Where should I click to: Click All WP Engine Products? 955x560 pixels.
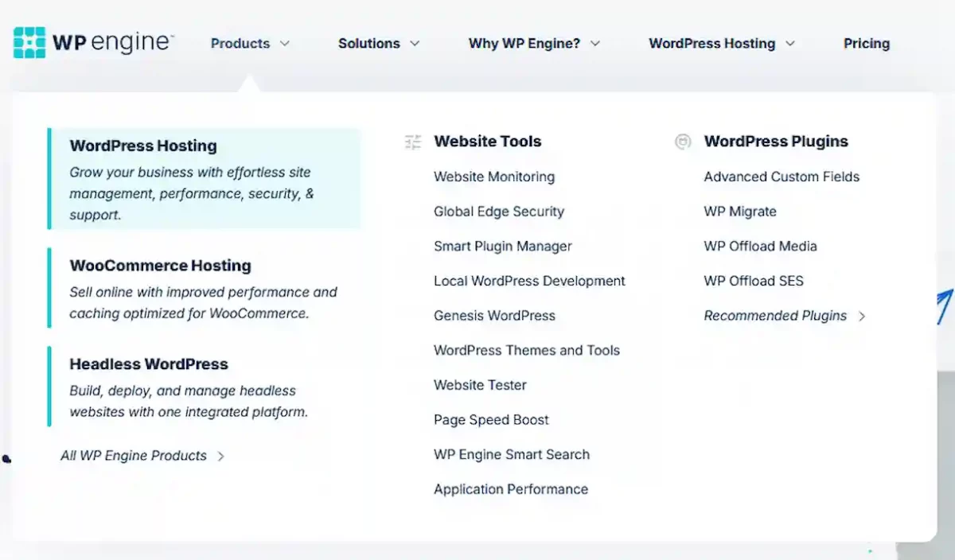pos(134,456)
